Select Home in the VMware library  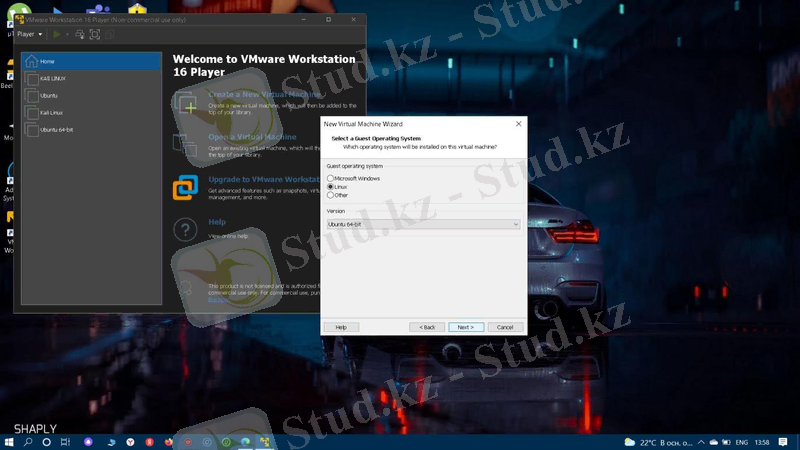91,61
